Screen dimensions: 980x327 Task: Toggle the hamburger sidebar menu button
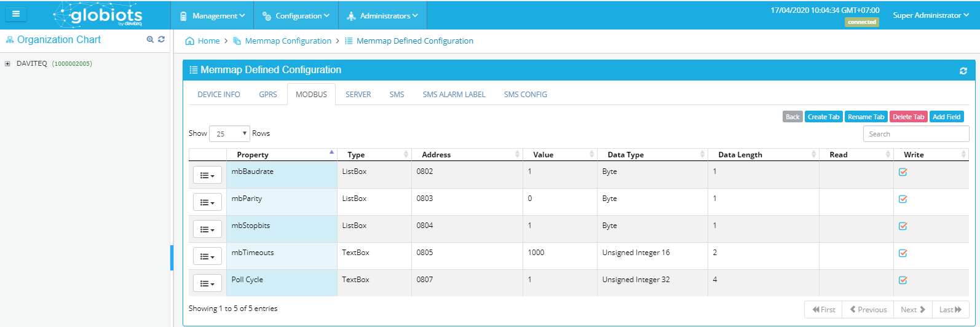tap(16, 14)
